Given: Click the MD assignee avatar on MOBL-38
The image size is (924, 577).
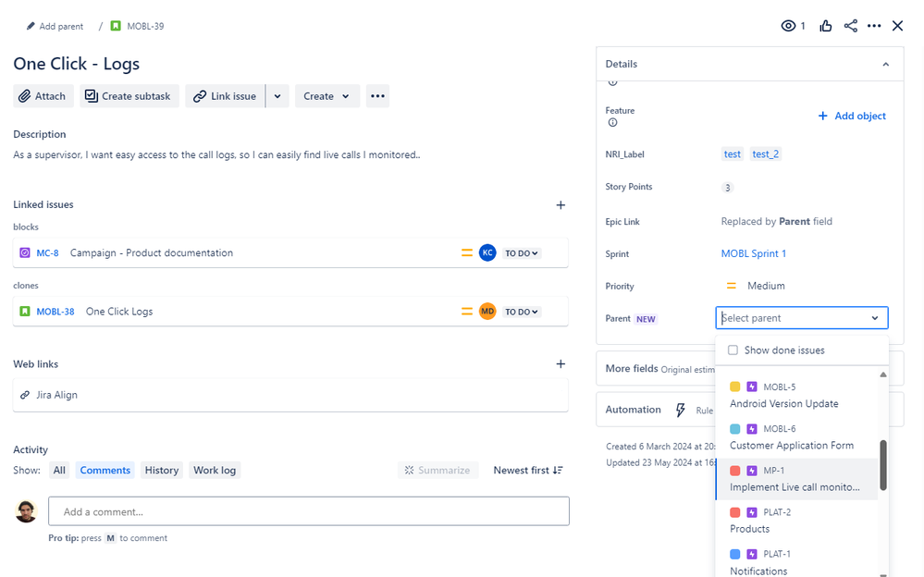Looking at the screenshot, I should click(487, 312).
